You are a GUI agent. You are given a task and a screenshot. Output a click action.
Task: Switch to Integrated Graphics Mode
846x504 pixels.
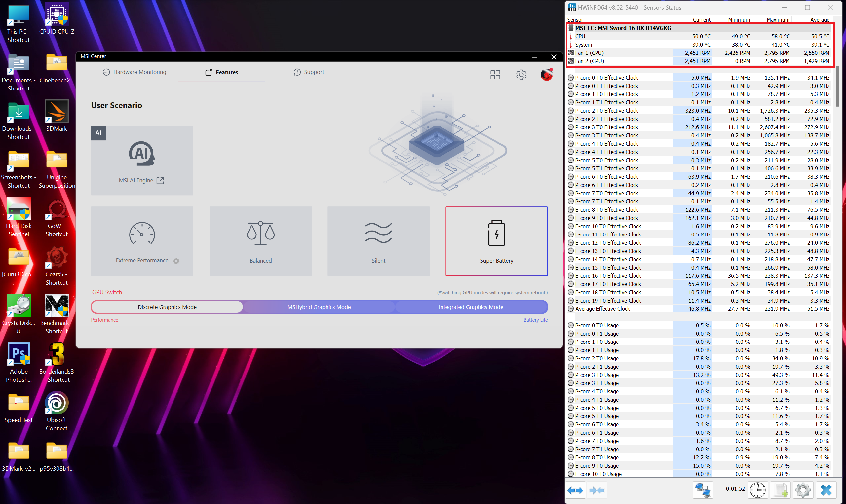[471, 307]
